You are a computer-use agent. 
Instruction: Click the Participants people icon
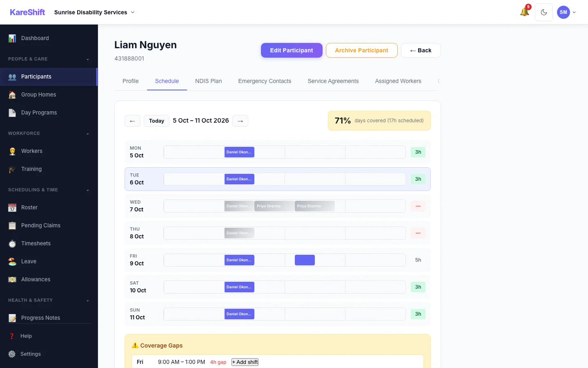[12, 76]
